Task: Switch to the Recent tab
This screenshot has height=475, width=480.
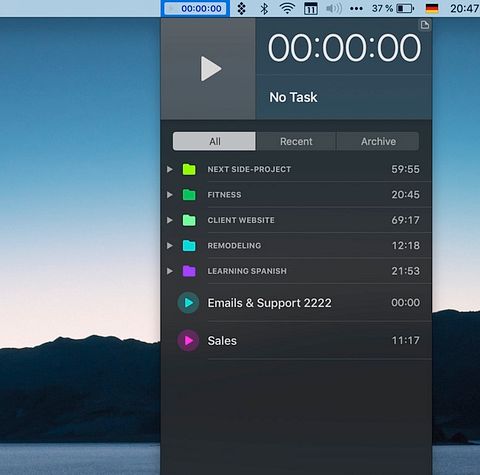Action: tap(296, 141)
